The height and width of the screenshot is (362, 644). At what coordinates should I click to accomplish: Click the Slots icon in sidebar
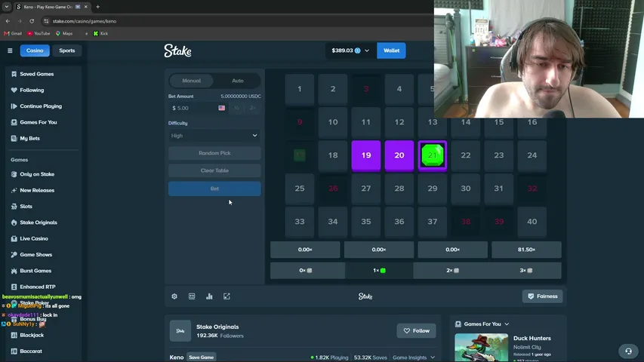(x=14, y=207)
